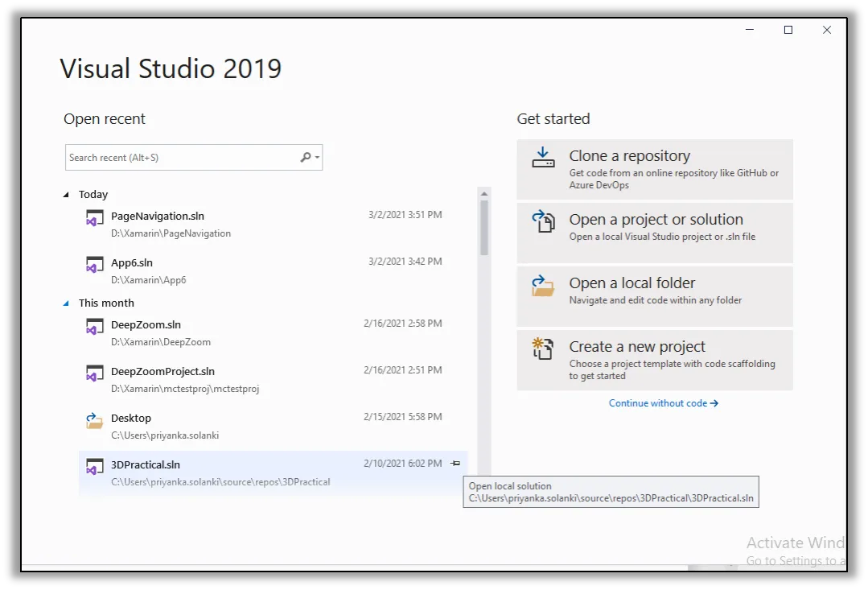Click Open a project or solution

click(x=655, y=233)
